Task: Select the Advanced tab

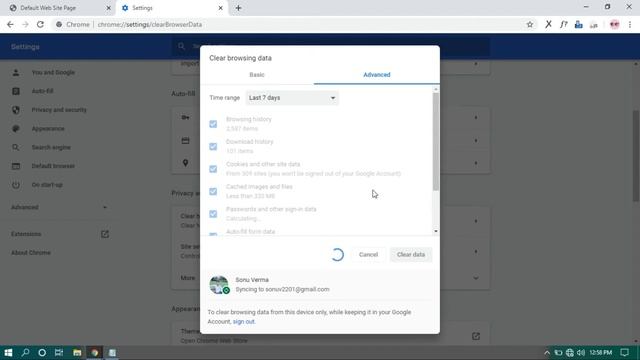Action: click(x=377, y=75)
